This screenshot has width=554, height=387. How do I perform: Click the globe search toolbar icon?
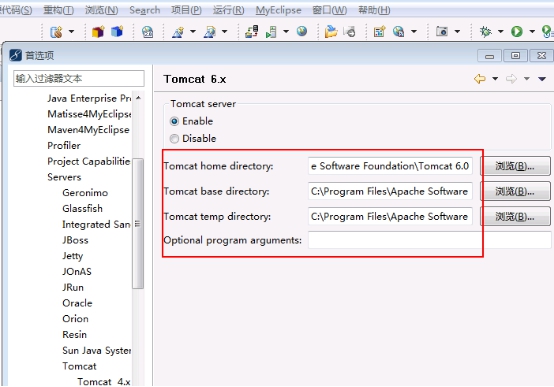399,32
